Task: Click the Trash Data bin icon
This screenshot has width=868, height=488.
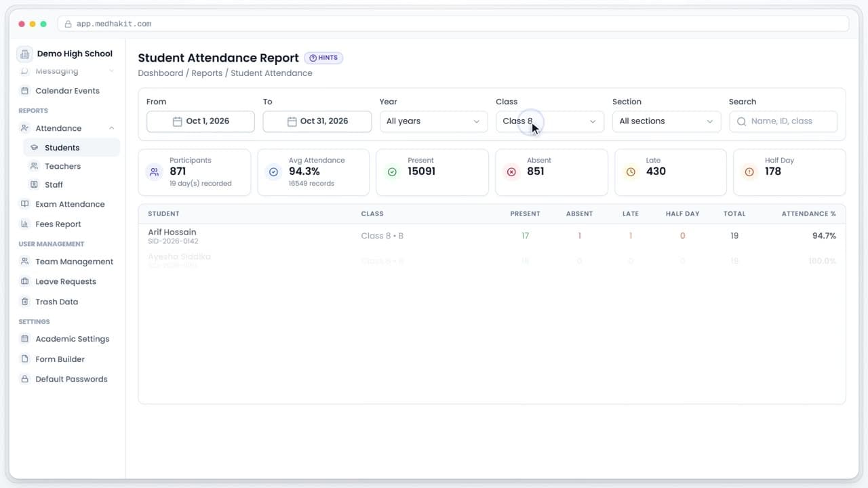Action: coord(25,302)
